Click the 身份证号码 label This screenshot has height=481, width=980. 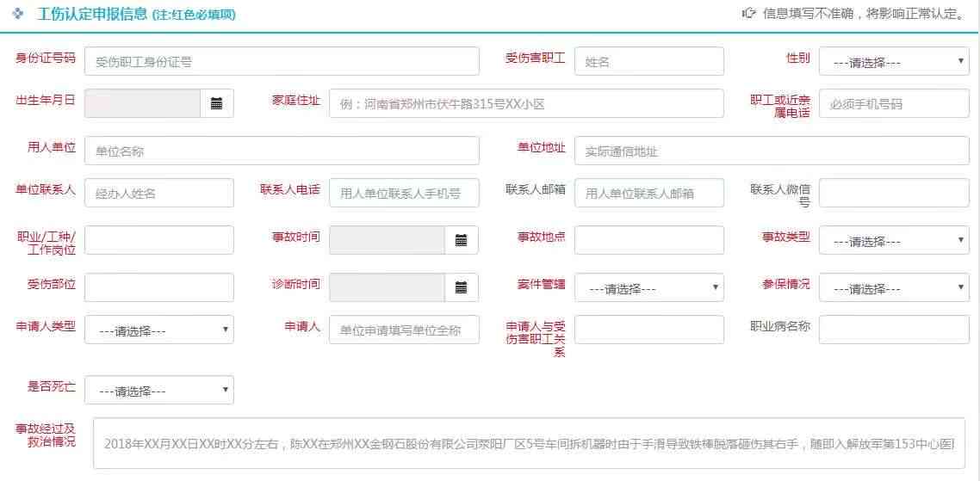tap(45, 59)
